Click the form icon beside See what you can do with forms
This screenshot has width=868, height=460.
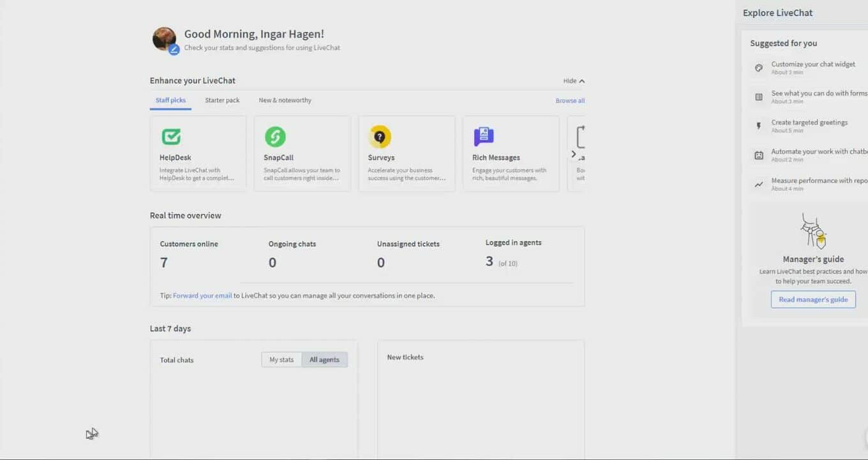759,97
